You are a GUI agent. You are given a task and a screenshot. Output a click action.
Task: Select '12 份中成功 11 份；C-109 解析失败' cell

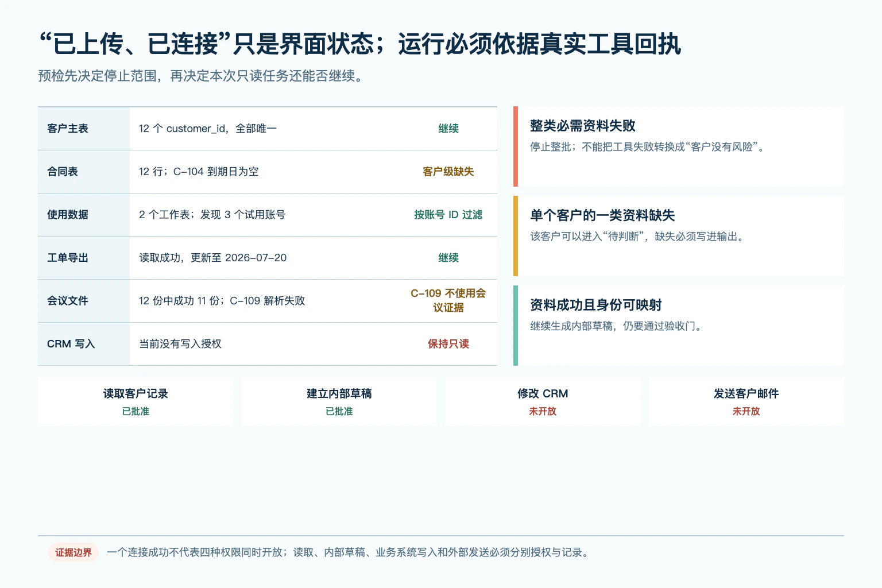click(222, 301)
